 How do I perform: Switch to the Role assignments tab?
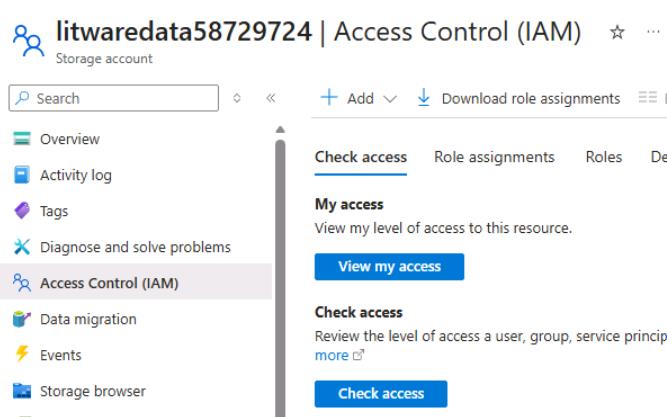pyautogui.click(x=494, y=157)
